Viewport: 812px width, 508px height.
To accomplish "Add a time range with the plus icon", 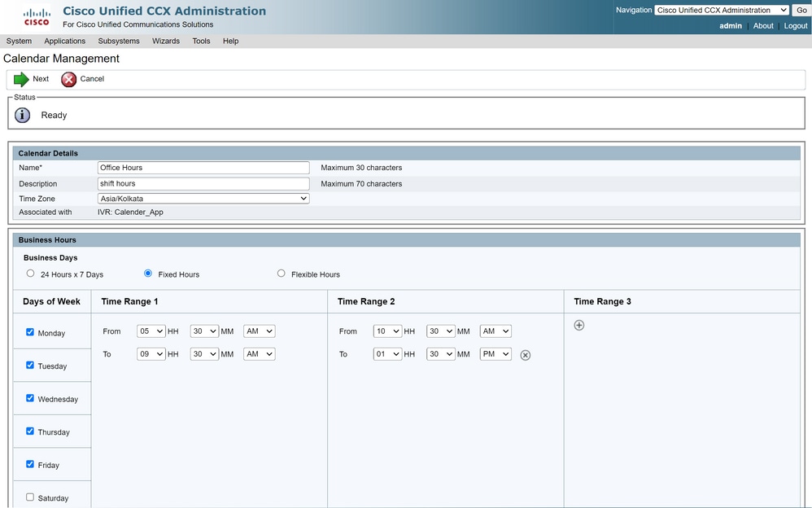I will coord(579,325).
